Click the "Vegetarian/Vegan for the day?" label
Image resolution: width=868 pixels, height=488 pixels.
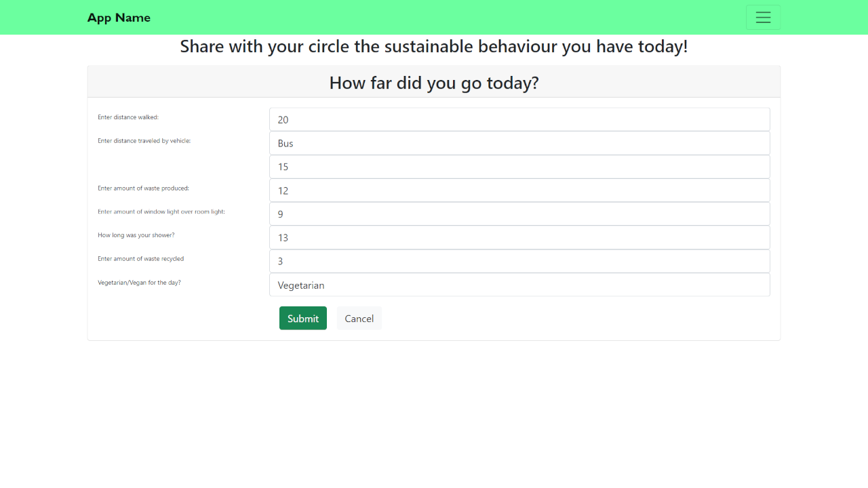coord(139,283)
